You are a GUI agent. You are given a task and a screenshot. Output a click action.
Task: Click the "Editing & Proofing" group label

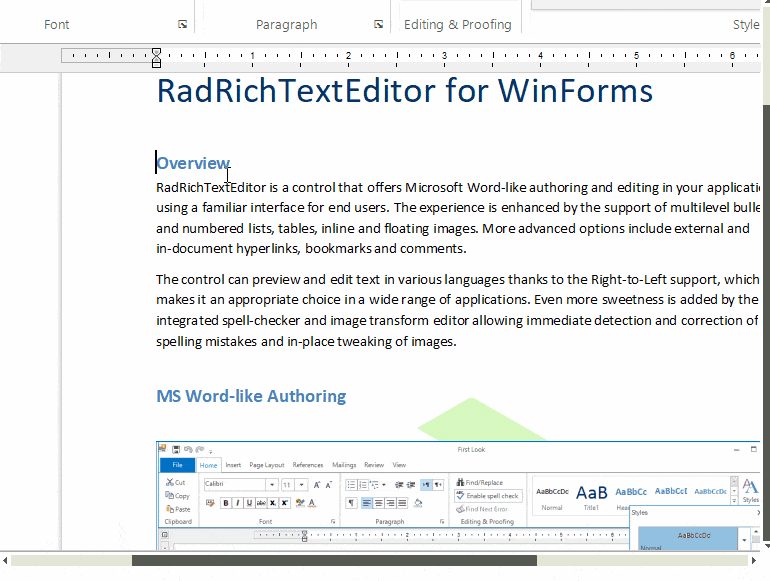458,25
